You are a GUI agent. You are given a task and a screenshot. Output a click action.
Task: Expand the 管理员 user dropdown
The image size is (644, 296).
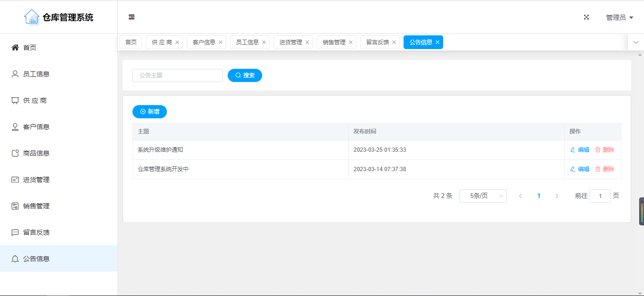click(619, 17)
